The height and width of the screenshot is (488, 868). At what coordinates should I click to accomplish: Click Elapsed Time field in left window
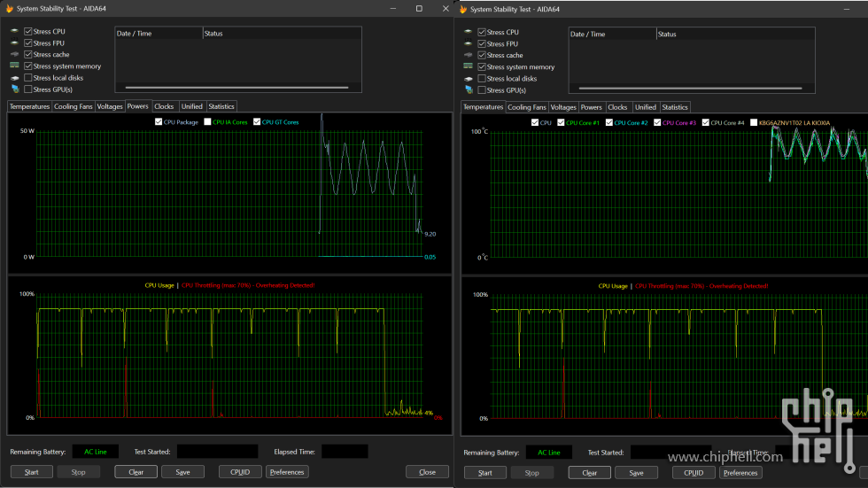point(345,452)
